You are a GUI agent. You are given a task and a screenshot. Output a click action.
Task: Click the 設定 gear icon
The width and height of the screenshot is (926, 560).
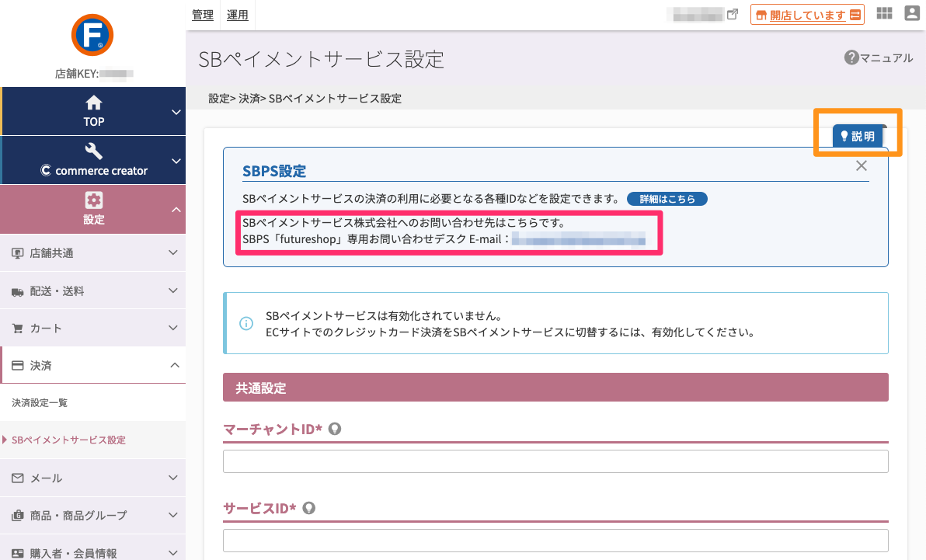93,200
